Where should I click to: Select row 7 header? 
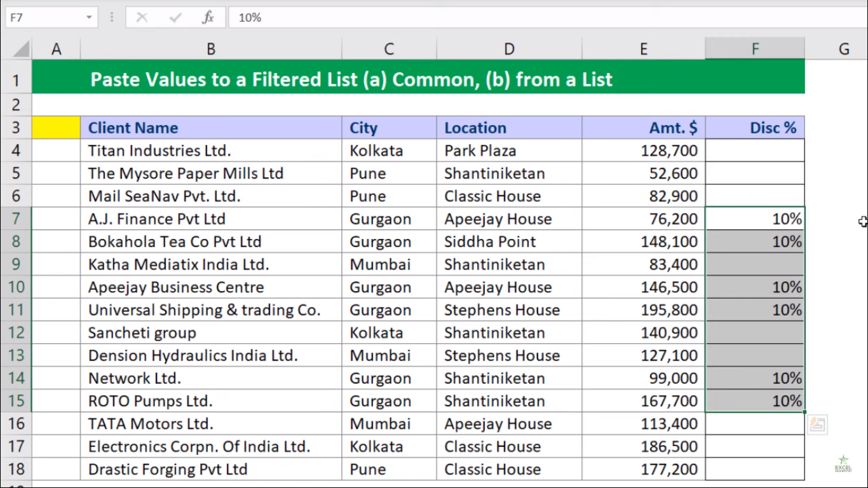[16, 219]
